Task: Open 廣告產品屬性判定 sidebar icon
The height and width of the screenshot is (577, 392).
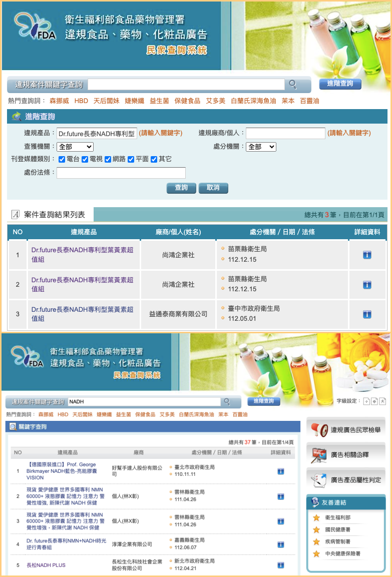Action: 319,480
